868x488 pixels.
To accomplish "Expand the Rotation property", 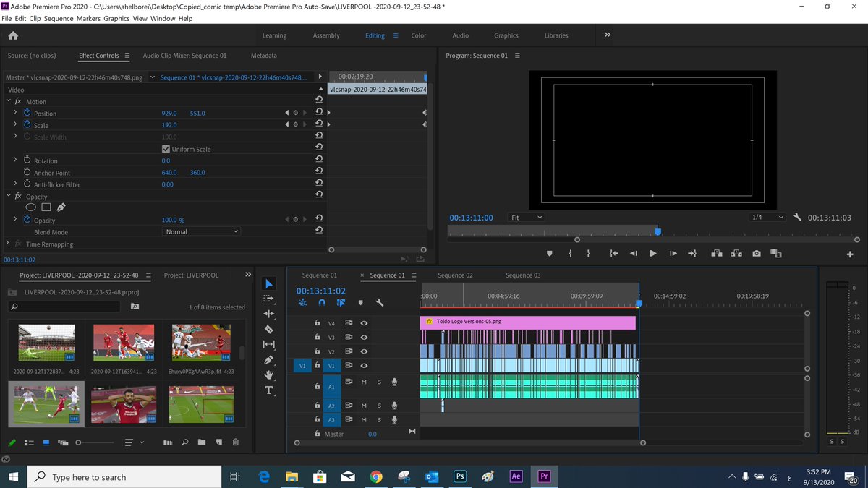I will coord(15,160).
